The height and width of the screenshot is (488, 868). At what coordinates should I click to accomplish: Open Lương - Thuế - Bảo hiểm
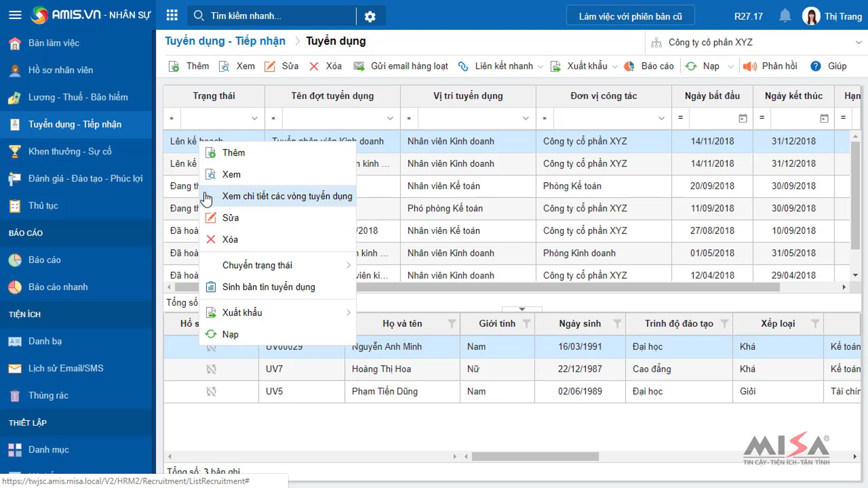[78, 97]
